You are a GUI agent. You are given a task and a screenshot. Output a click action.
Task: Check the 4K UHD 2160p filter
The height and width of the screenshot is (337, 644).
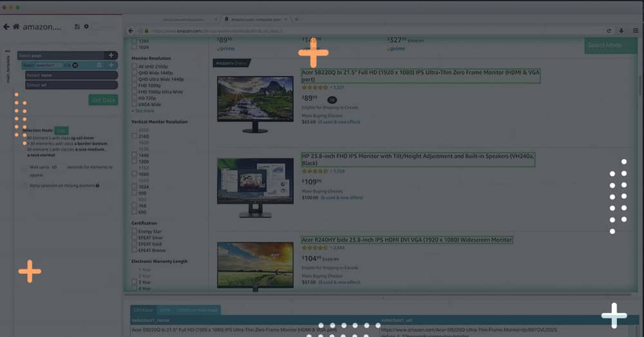point(135,66)
